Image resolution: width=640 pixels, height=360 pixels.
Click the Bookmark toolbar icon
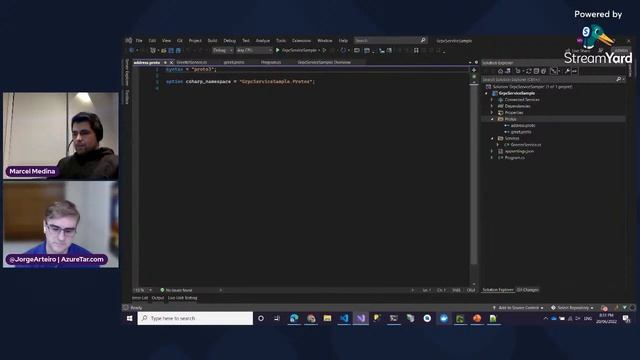(x=416, y=50)
